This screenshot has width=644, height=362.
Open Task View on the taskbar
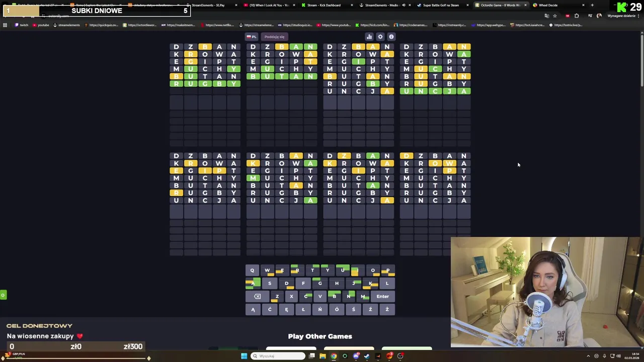pos(312,356)
